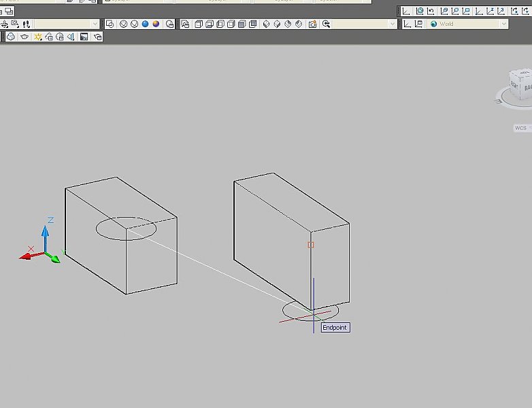Click the 3D Hidden visual style icon

tap(134, 24)
